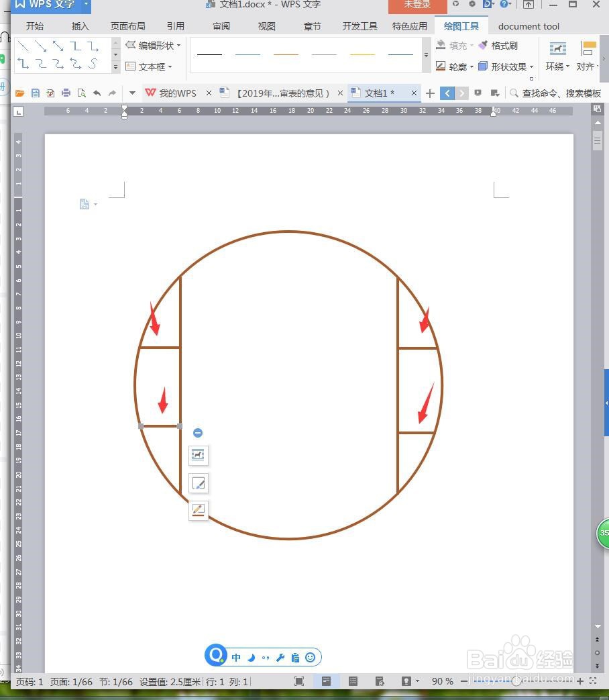Select the elbow arrow connector shape
Screen dimensions: 609x700
pos(93,46)
